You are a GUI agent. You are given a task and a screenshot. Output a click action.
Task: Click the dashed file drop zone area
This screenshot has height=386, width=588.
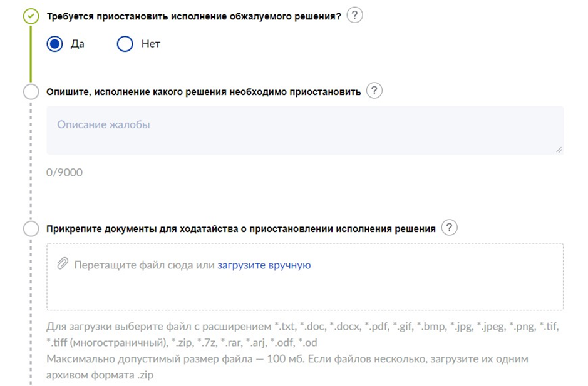304,291
